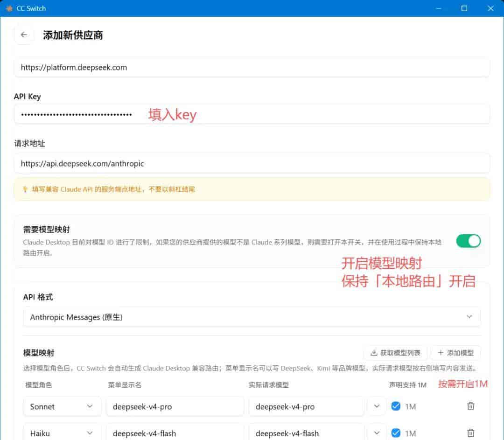Edit actual request model deepseek-v4-pro field
Viewport: 504px width, 440px height.
(x=306, y=406)
